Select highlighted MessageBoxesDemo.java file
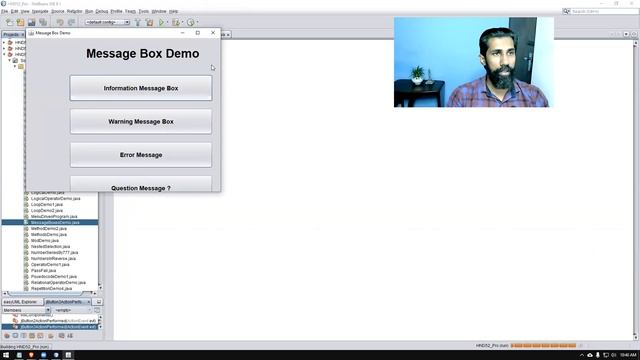Screen dimensions: 640x360 pos(55,222)
